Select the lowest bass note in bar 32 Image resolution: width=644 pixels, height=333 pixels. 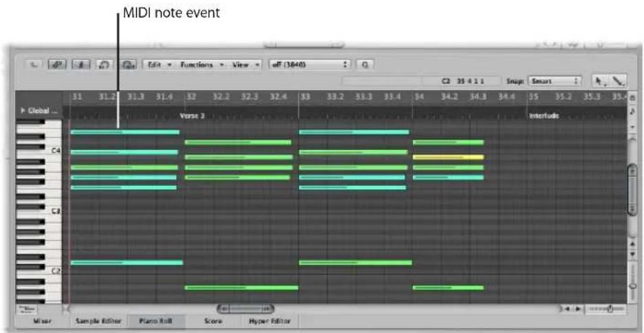click(x=241, y=288)
